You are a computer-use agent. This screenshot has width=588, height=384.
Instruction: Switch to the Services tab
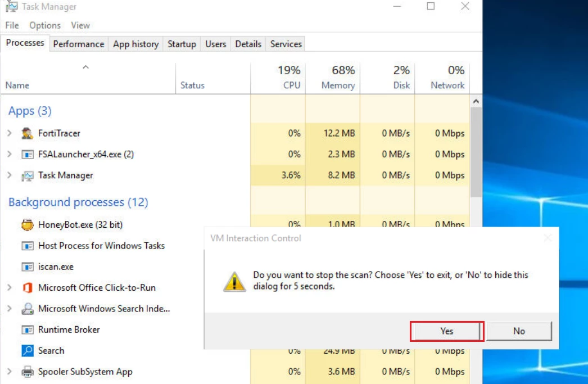pyautogui.click(x=286, y=44)
